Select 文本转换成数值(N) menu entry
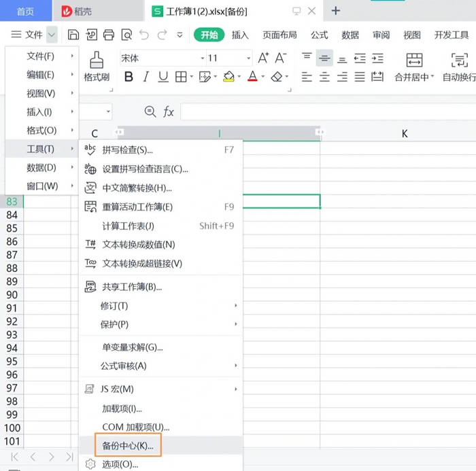This screenshot has width=476, height=471. coord(160,245)
